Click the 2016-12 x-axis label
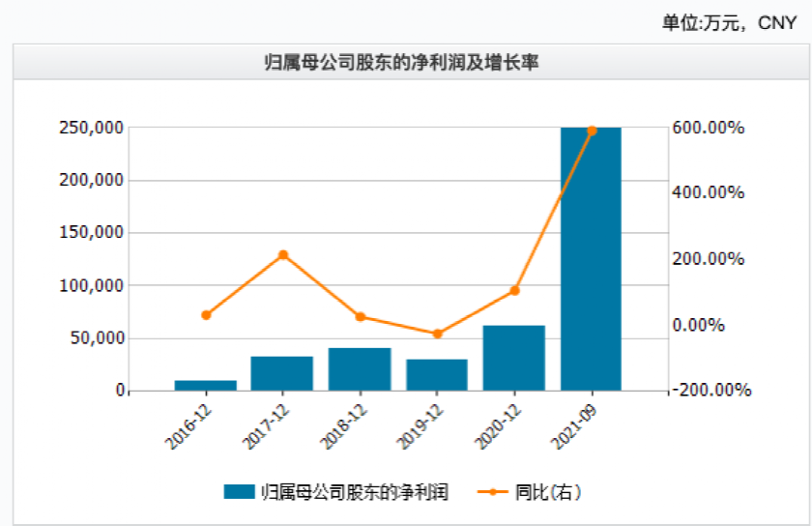 click(x=188, y=427)
